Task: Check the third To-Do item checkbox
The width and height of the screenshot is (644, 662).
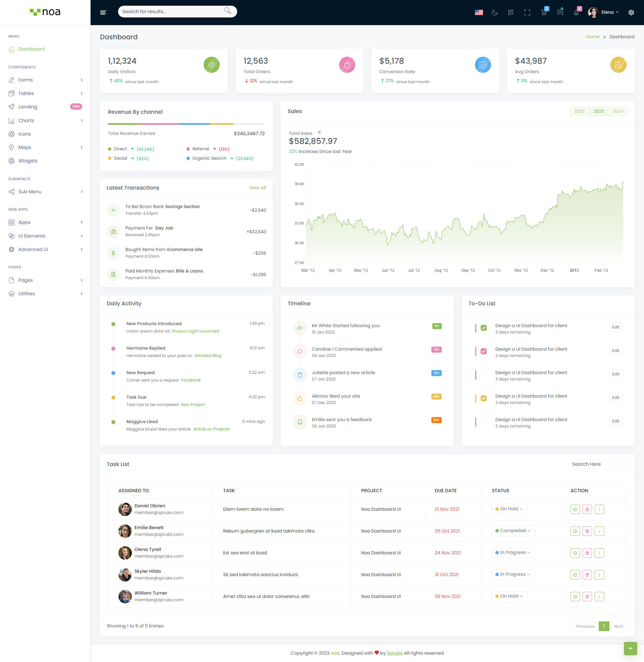Action: point(484,375)
